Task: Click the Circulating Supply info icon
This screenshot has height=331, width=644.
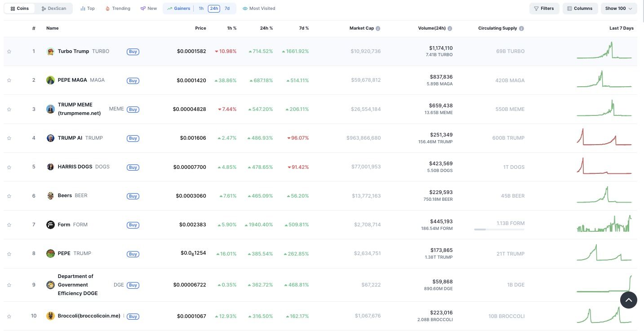Action: (x=521, y=28)
